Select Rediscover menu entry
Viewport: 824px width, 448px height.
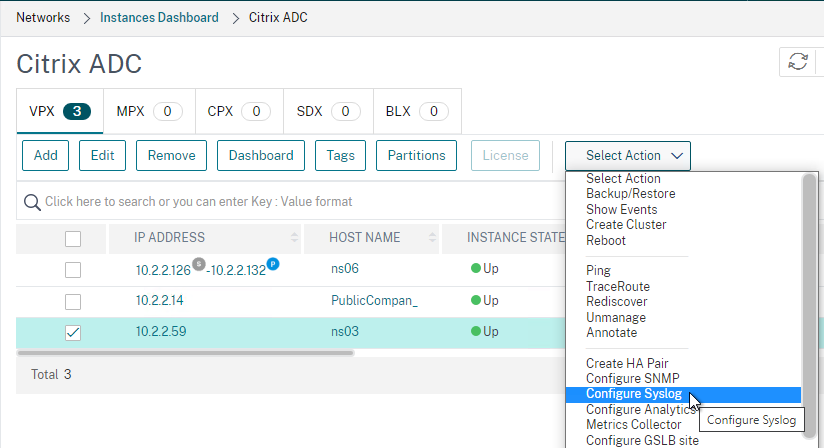[x=616, y=302]
